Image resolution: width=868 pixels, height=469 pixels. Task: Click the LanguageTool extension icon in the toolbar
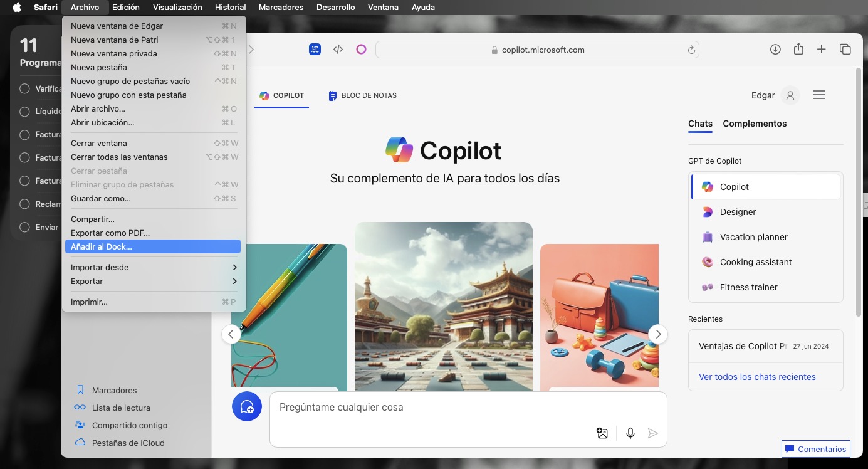pos(315,48)
